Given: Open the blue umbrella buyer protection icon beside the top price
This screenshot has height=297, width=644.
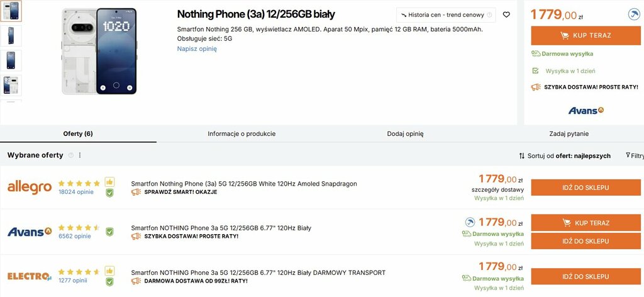Looking at the screenshot, I should [x=634, y=15].
